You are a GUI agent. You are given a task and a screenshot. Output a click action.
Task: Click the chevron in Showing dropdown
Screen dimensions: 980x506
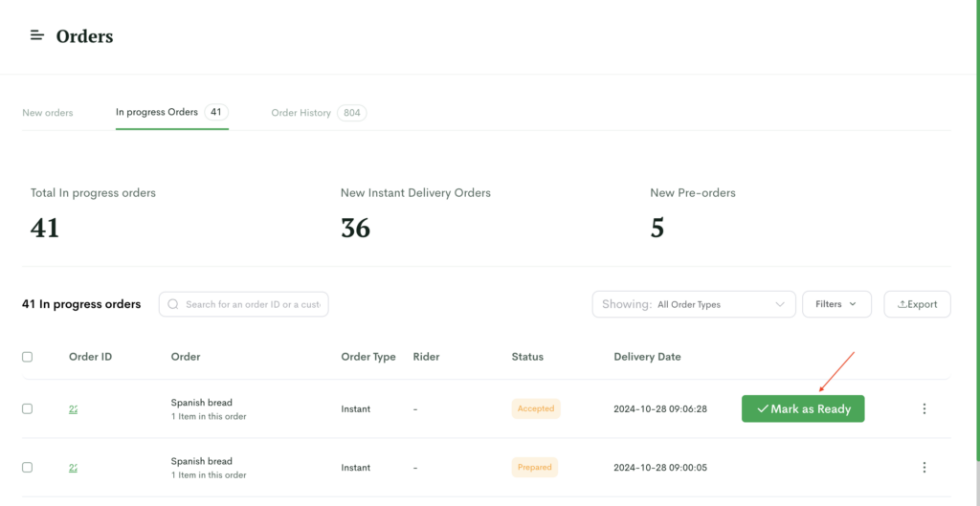click(x=779, y=304)
